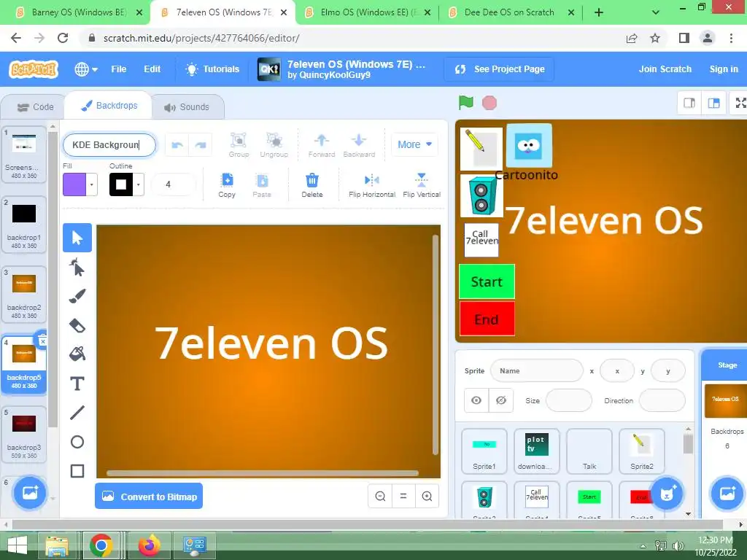Reset canvas zoom to default
Image resolution: width=747 pixels, height=560 pixels.
403,496
